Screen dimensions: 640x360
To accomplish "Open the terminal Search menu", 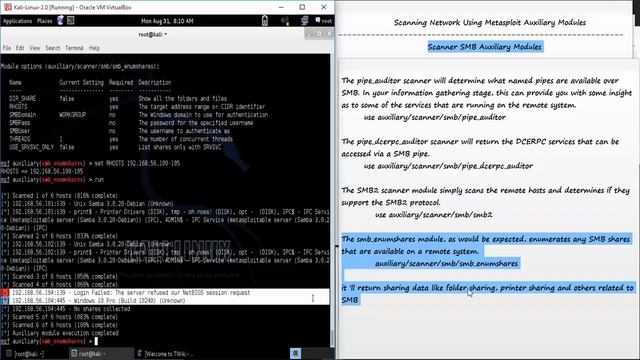I will point(53,48).
